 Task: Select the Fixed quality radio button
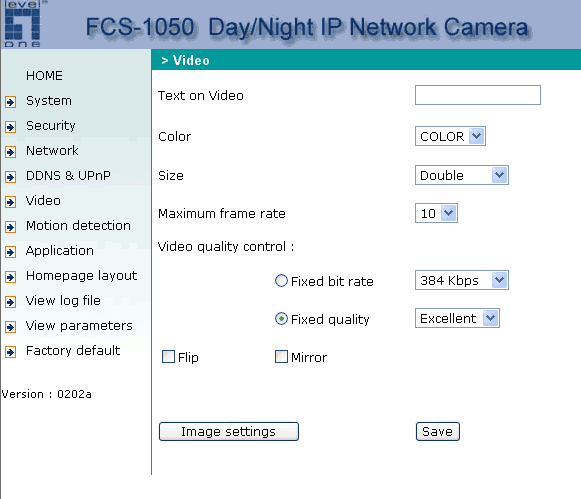coord(281,319)
